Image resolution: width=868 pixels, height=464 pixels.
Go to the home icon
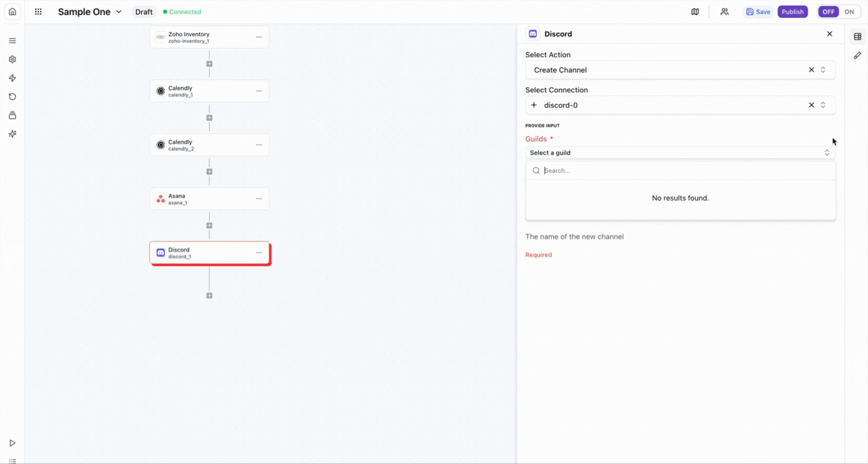12,11
